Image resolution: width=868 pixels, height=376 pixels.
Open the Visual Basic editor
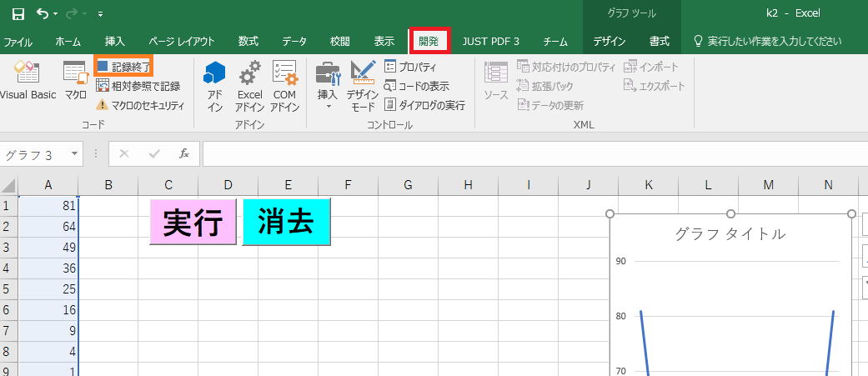point(28,80)
